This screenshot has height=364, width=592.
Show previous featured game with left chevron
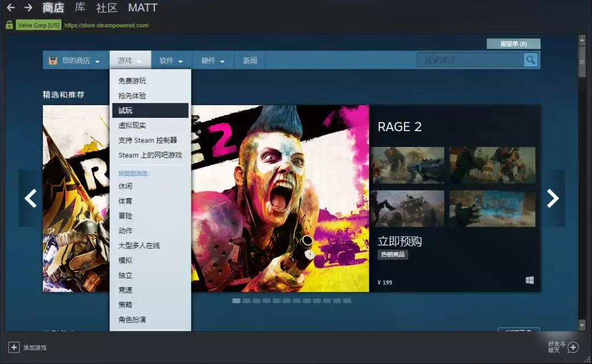[x=30, y=198]
